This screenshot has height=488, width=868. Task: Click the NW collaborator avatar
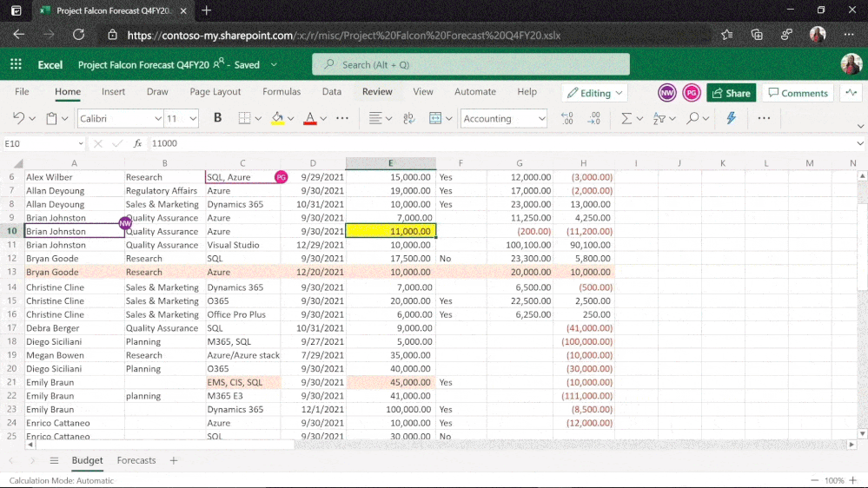pos(667,93)
